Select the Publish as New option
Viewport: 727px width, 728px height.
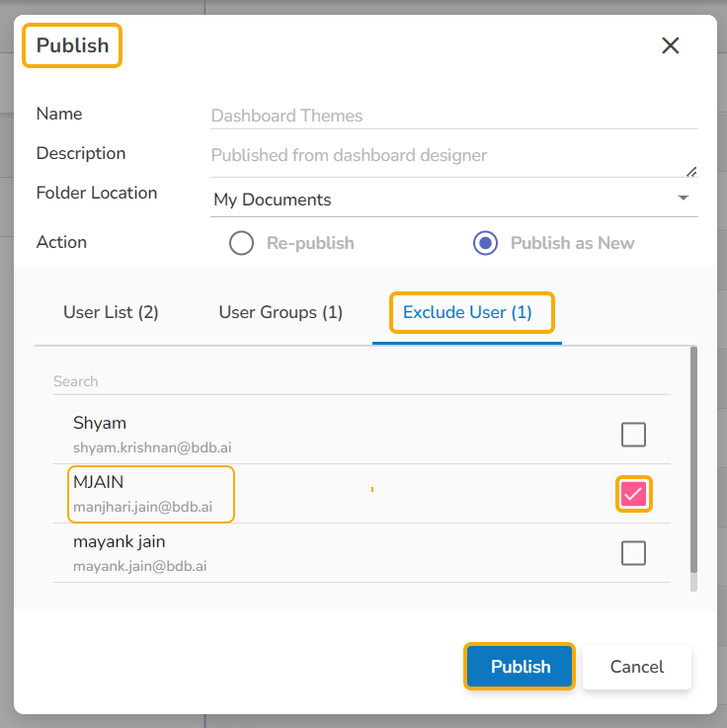click(x=485, y=243)
